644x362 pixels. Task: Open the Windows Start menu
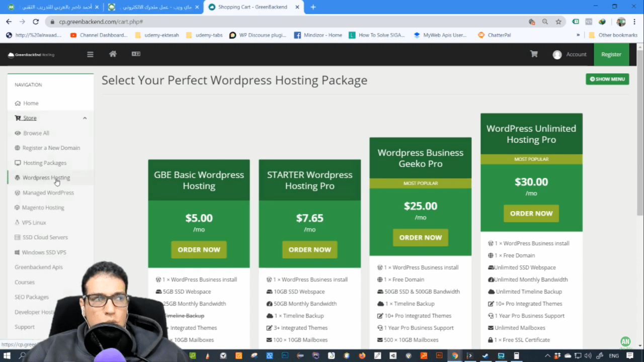(8, 355)
